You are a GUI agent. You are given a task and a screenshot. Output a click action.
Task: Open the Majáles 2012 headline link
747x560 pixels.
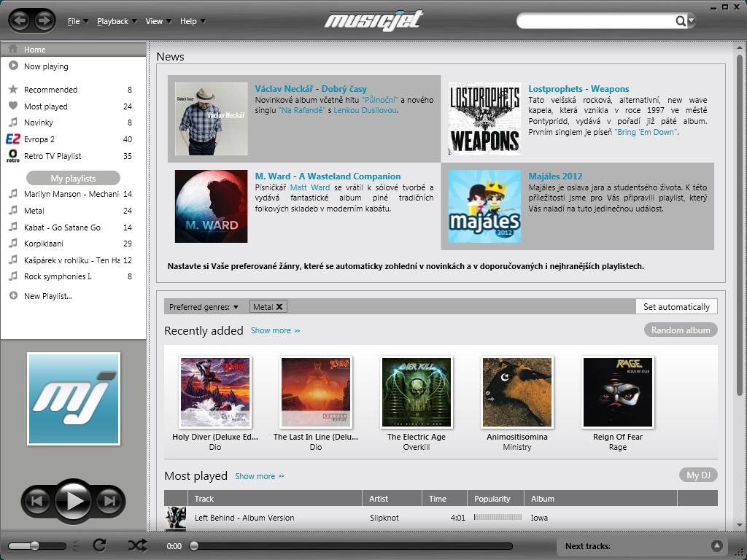pyautogui.click(x=555, y=176)
